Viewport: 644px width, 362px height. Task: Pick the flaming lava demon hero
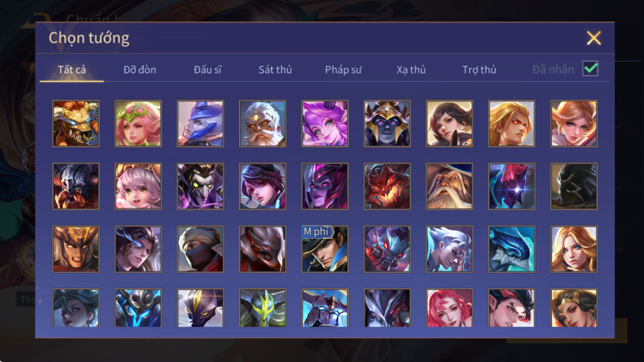pos(387,186)
